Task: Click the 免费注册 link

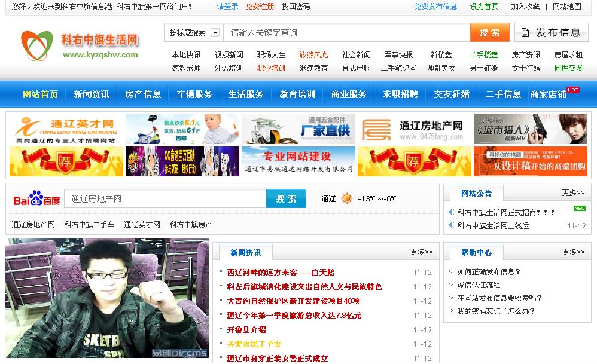Action: tap(260, 7)
